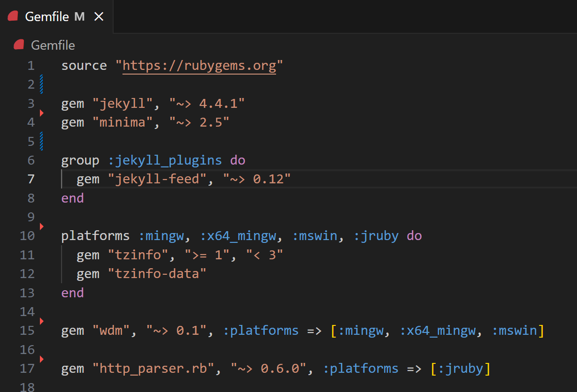Switch to the Gemfile tab
Screen dimensions: 577x392
tap(56, 16)
